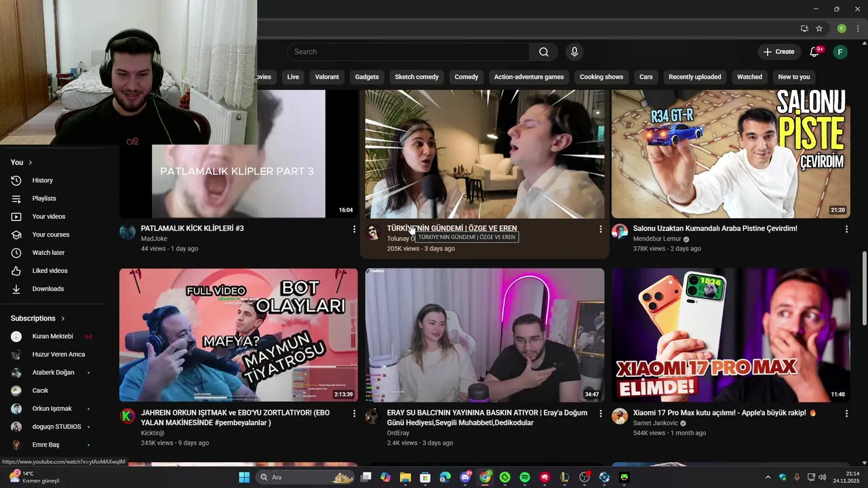Viewport: 868px width, 488px height.
Task: Select the Sketch comedy filter chip
Action: pos(417,77)
